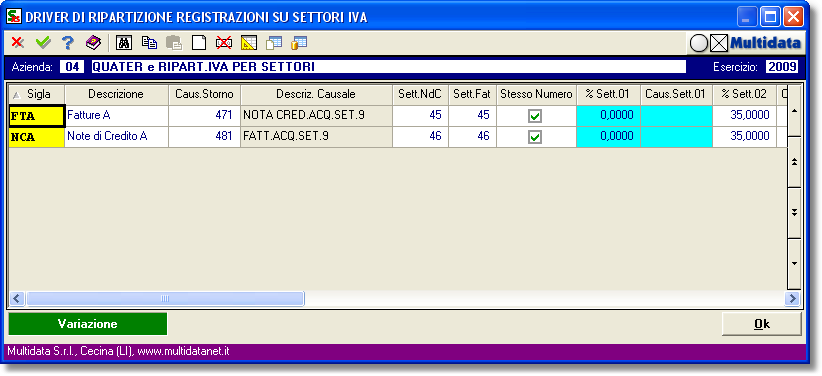Screen dimensions: 822x376
Task: Click the Caus.Sett.01 column header
Action: 676,94
